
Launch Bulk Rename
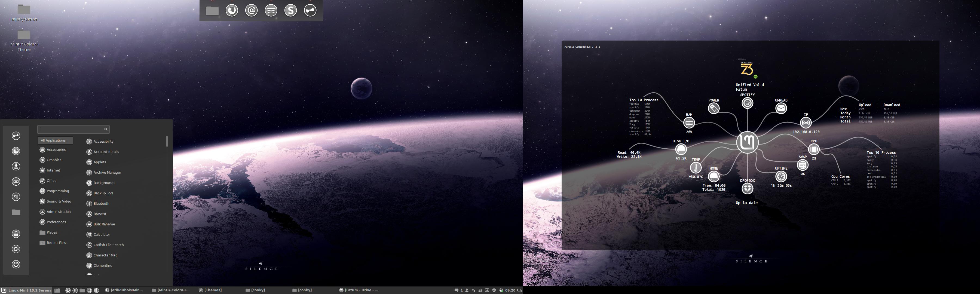point(101,224)
